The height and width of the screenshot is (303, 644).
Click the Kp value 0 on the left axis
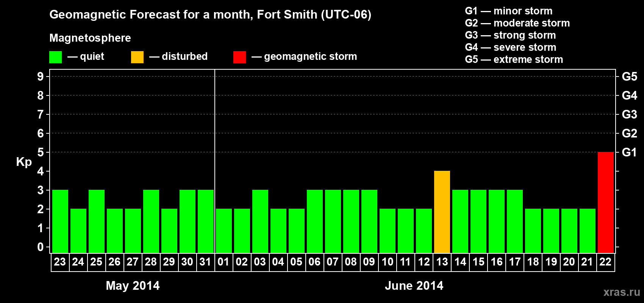pyautogui.click(x=41, y=247)
